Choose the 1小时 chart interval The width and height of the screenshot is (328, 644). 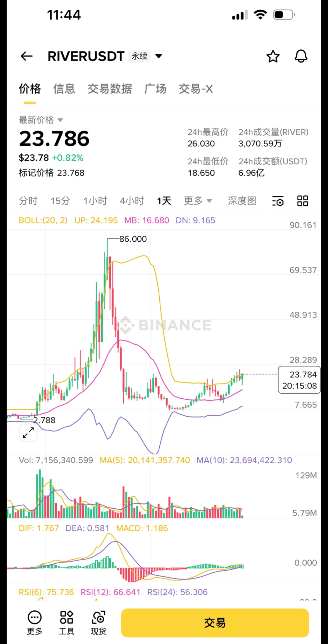point(95,201)
